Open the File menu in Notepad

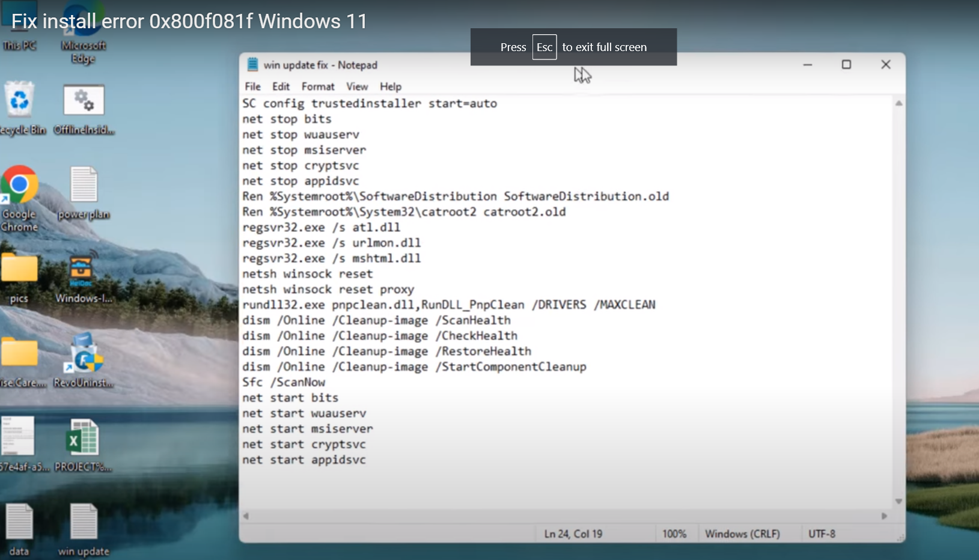252,87
